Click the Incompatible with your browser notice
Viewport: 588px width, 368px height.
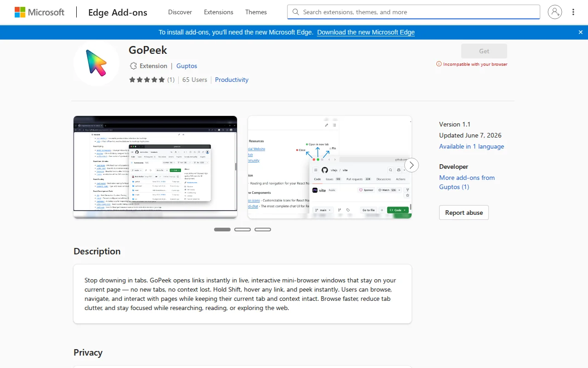(472, 64)
